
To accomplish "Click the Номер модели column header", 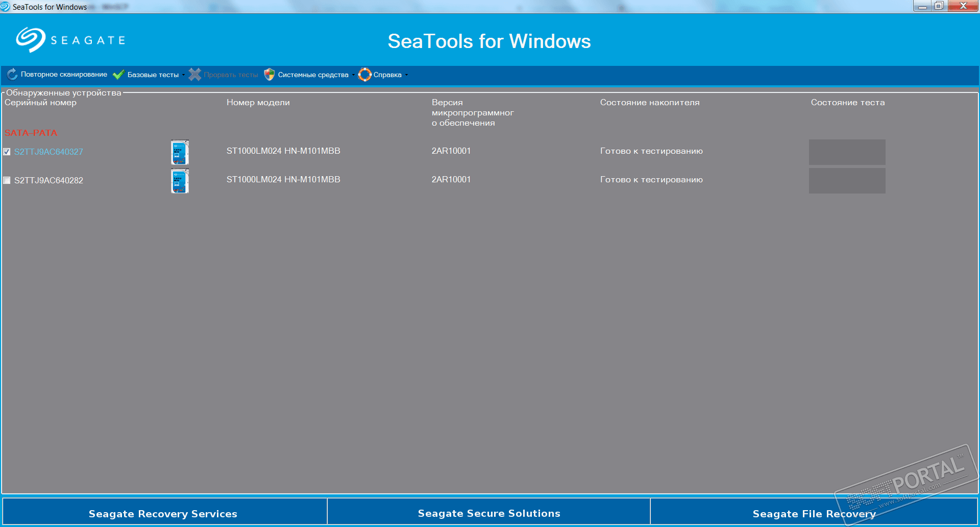I will (x=258, y=103).
